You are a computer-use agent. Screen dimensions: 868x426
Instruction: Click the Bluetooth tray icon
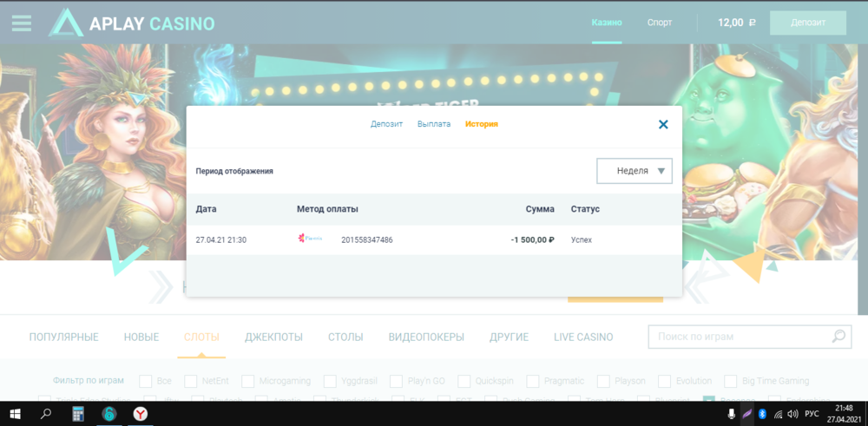(762, 413)
